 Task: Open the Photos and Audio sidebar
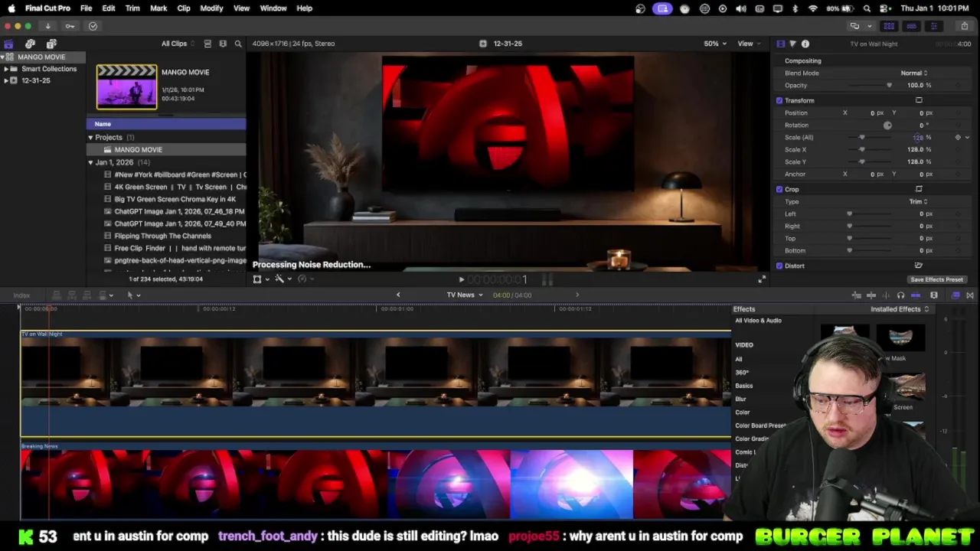point(30,44)
